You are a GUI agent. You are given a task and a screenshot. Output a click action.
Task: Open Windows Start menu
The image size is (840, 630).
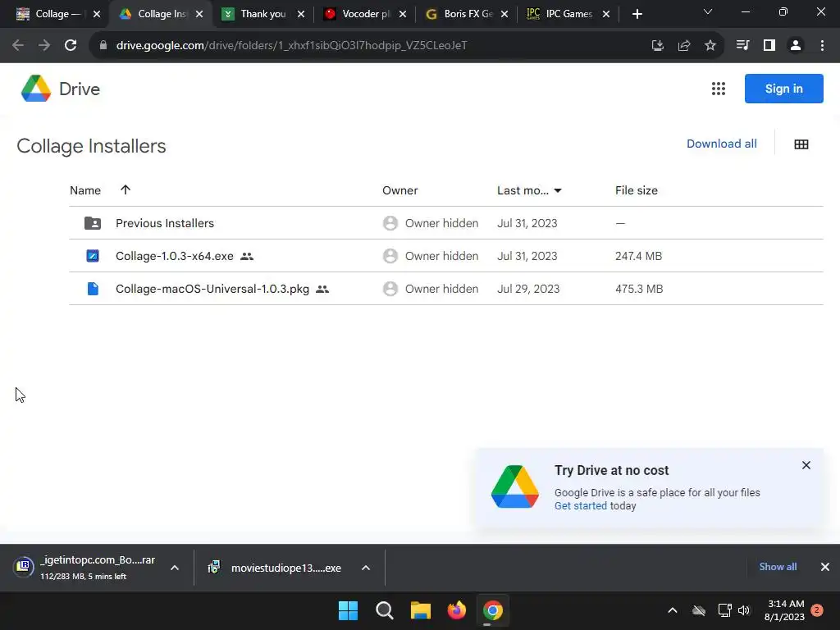pyautogui.click(x=348, y=610)
